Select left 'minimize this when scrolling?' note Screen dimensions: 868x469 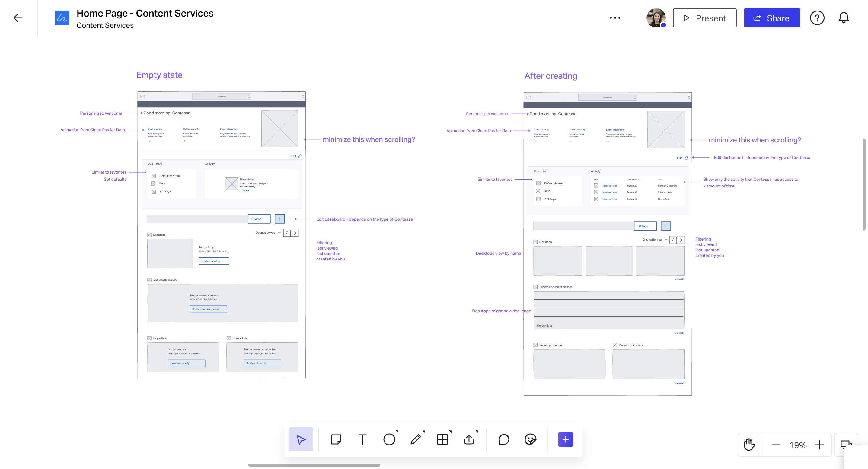point(369,139)
